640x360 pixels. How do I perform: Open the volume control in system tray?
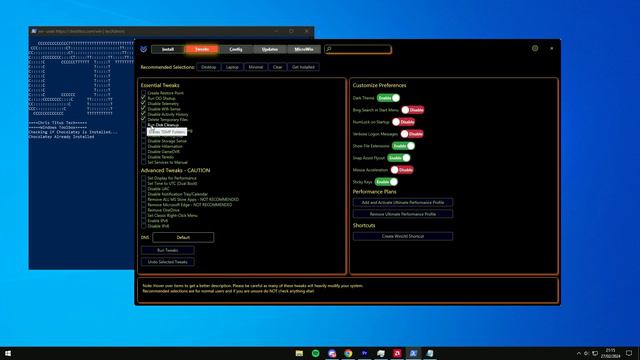tap(586, 353)
